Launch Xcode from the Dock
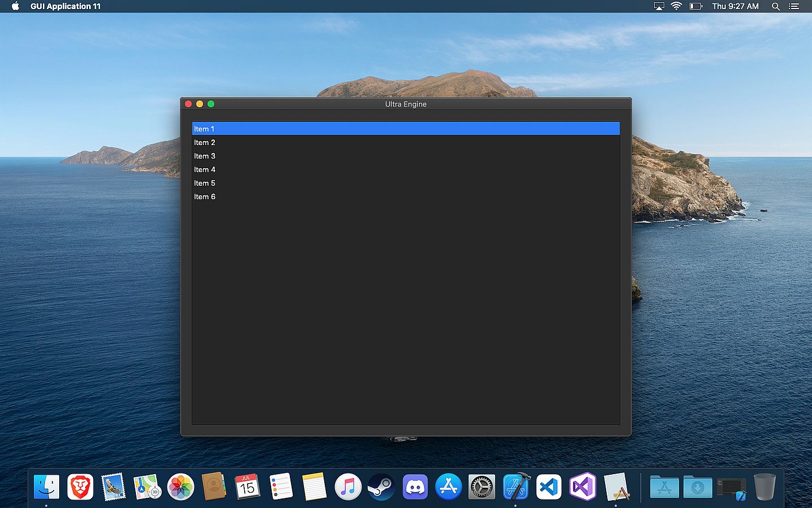Image resolution: width=812 pixels, height=508 pixels. point(516,487)
